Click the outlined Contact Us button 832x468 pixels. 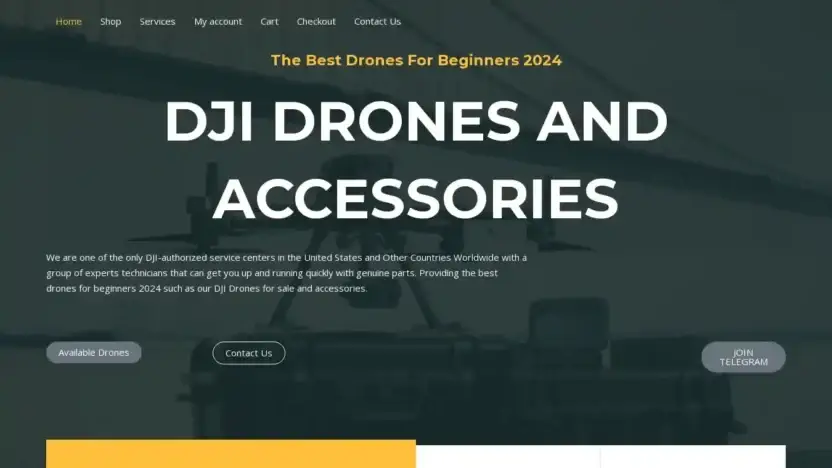[x=249, y=353]
